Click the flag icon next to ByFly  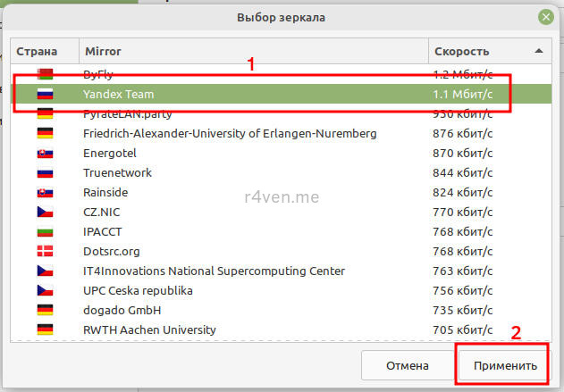point(45,74)
